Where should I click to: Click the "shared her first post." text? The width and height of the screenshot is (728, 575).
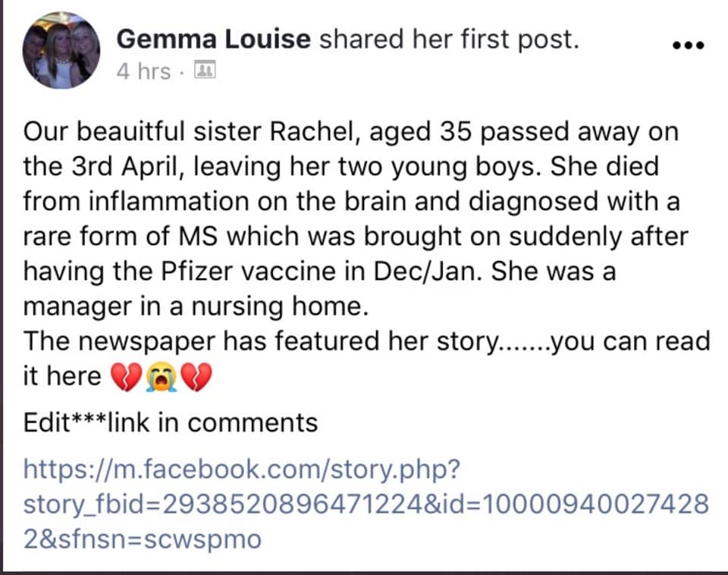449,39
